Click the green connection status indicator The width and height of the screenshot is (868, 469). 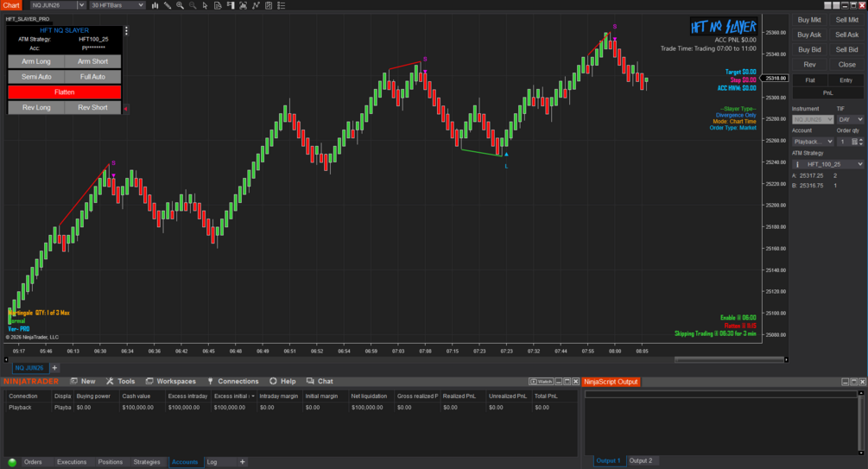[x=12, y=462]
